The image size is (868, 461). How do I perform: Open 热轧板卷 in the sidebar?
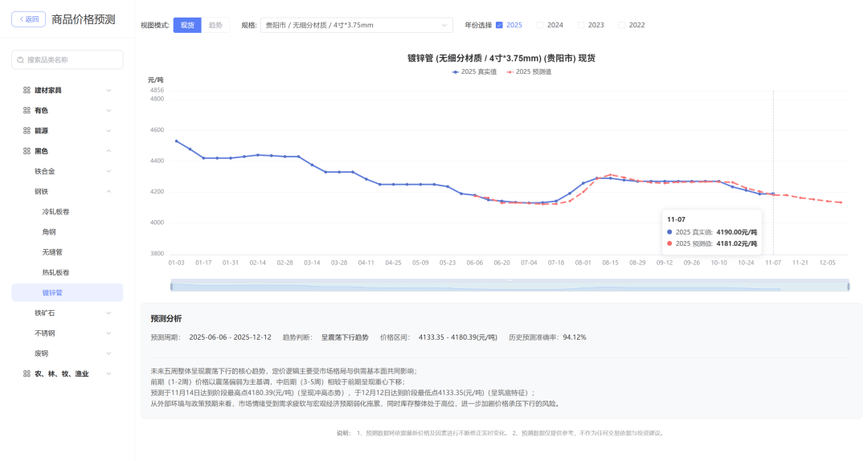[55, 272]
